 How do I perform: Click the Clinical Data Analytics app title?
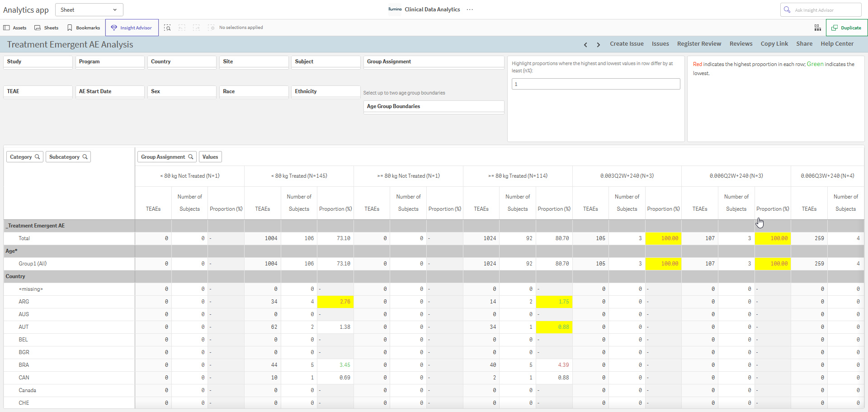[x=432, y=9]
